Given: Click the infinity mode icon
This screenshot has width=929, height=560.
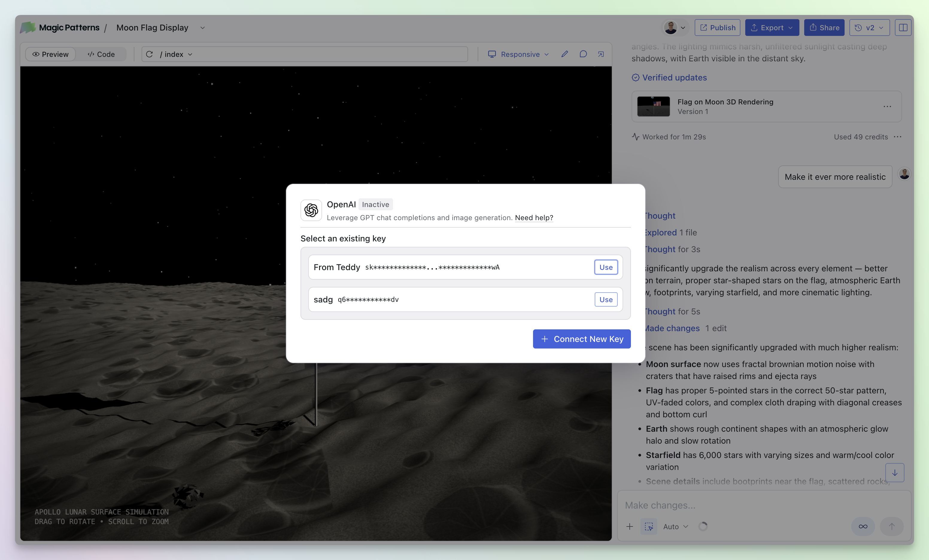Looking at the screenshot, I should click(863, 526).
